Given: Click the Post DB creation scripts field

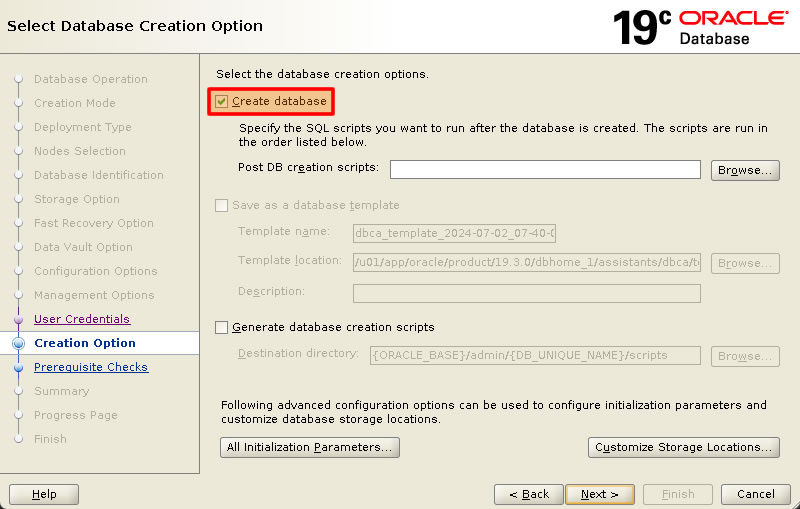Looking at the screenshot, I should [x=545, y=170].
